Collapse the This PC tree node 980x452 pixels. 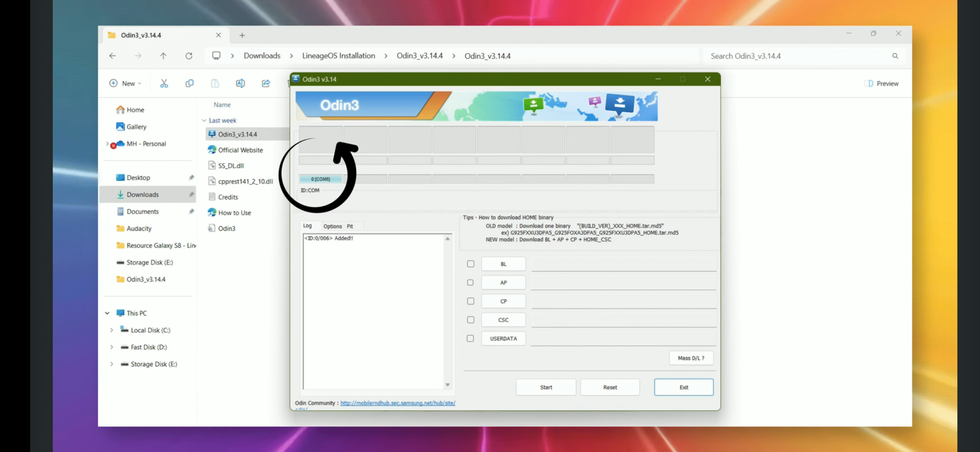(x=107, y=313)
